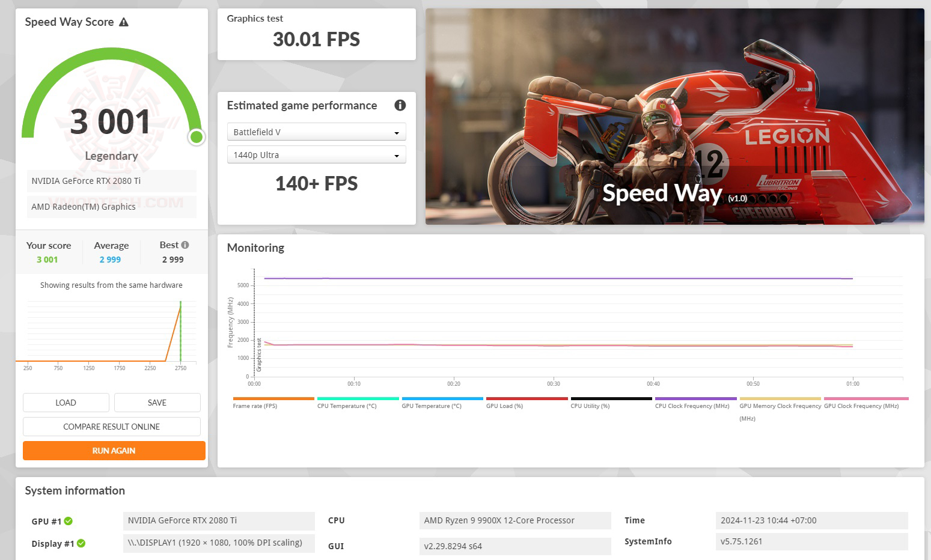Image resolution: width=931 pixels, height=560 pixels.
Task: Click the Best score value 2 999
Action: pyautogui.click(x=172, y=260)
